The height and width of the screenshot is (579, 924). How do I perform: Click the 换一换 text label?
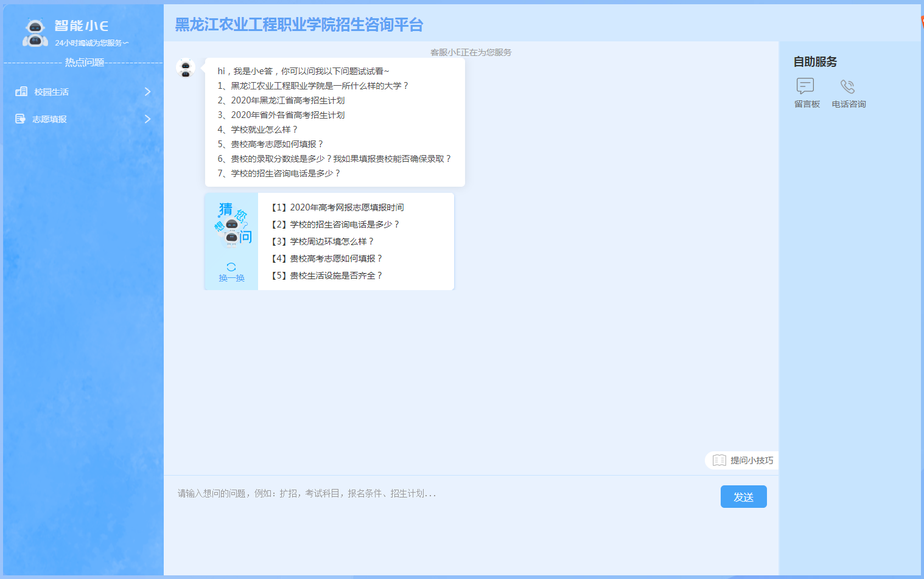pos(231,278)
